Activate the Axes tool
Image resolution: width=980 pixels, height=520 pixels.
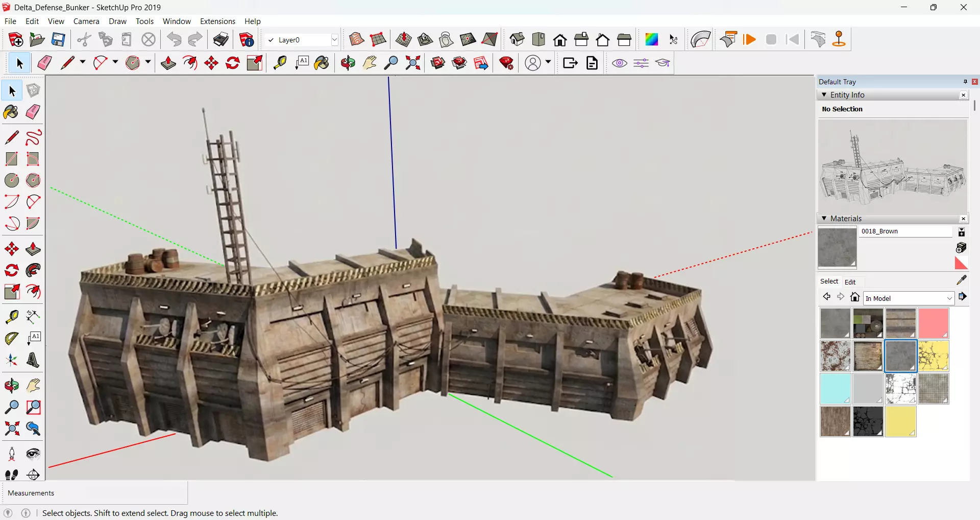click(12, 360)
